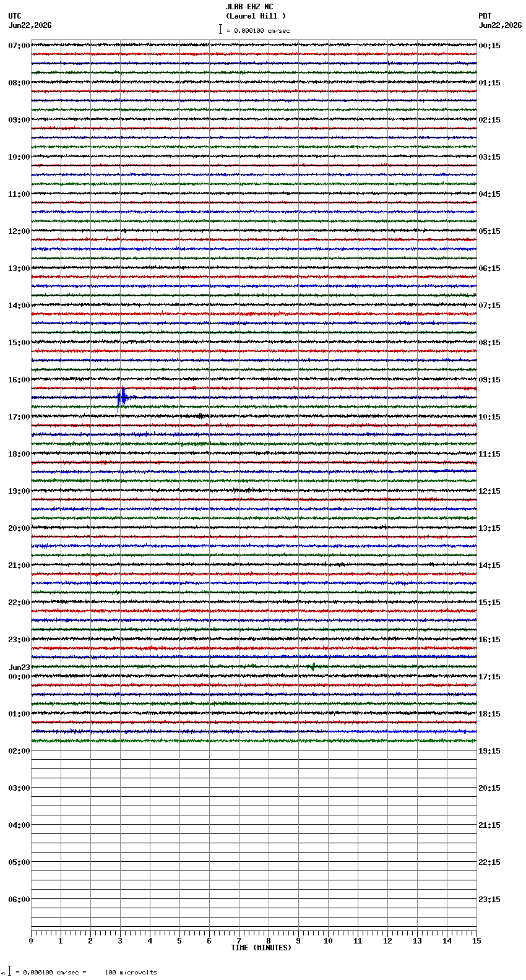Click the '0' tick label on time axis
The image size is (526, 980).
(31, 941)
